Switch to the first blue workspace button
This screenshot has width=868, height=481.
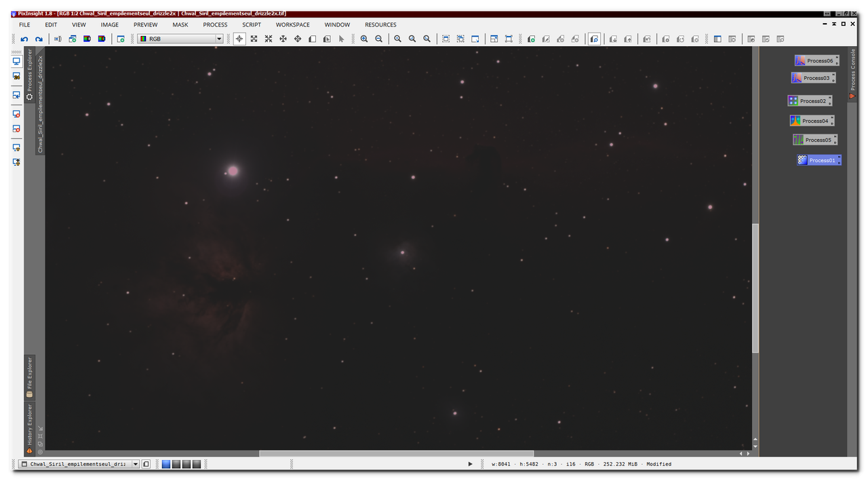tap(166, 464)
